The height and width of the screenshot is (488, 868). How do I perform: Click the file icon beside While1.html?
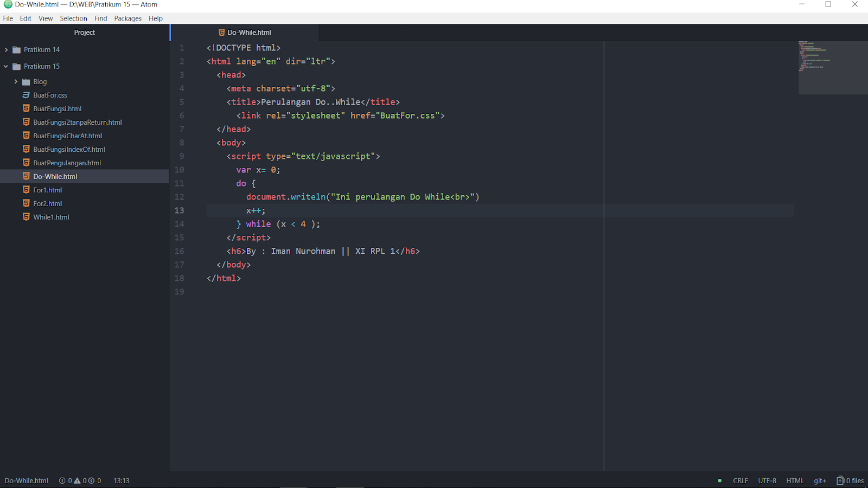[26, 217]
